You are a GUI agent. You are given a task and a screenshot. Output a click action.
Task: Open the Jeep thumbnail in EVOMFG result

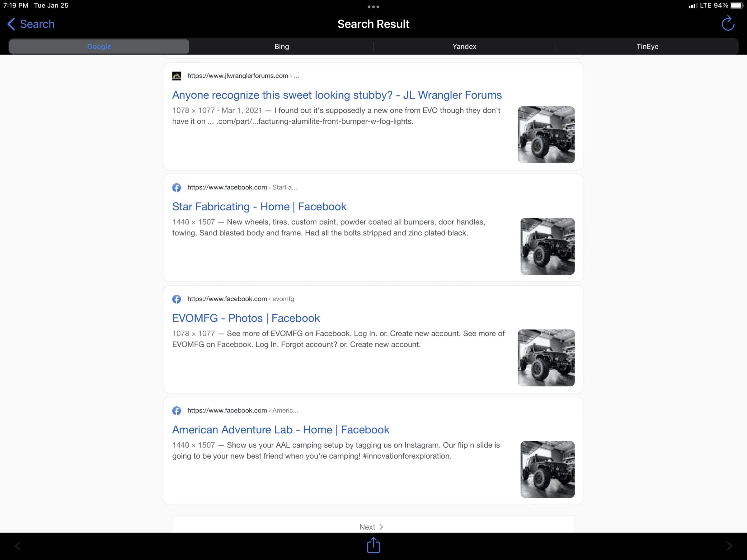[546, 358]
